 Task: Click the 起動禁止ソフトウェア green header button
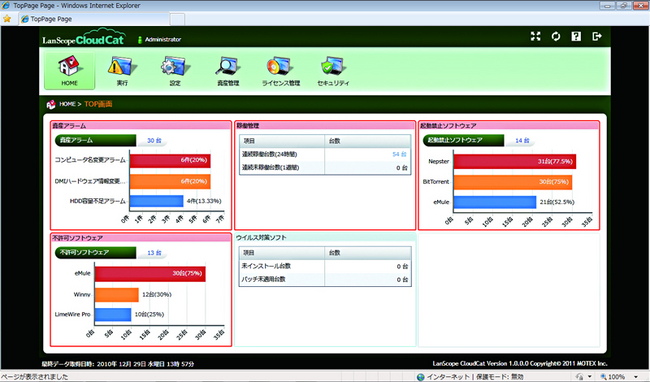click(x=463, y=140)
